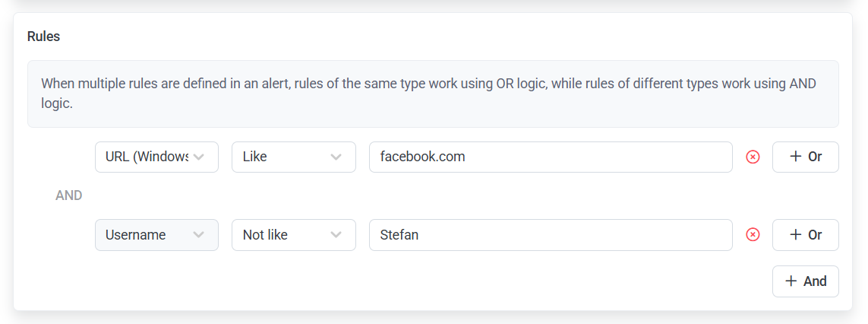Click plus icon beside facebook.com row's Or
This screenshot has height=324, width=868.
tap(796, 157)
